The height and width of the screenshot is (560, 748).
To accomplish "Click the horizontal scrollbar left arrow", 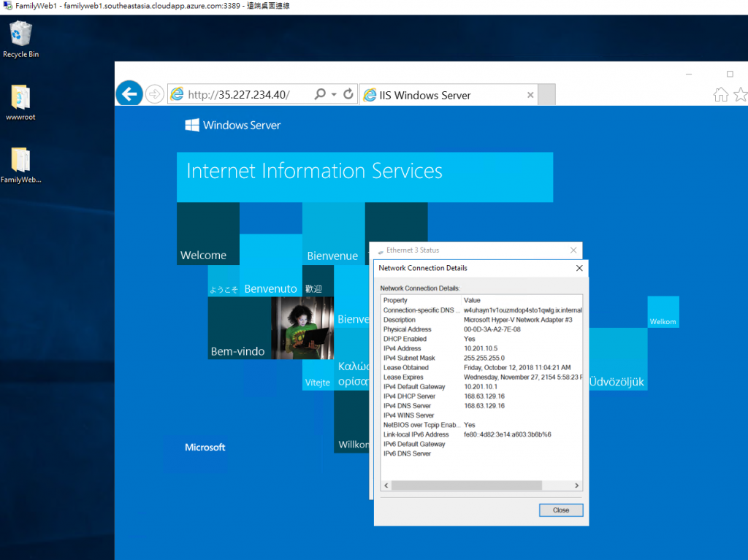I will click(x=386, y=485).
